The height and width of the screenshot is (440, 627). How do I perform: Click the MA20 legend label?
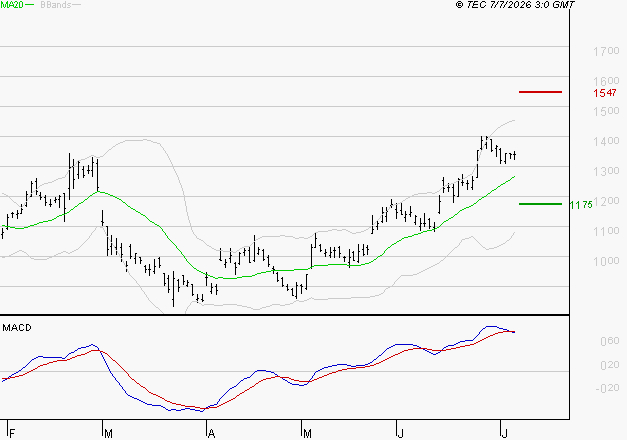(12, 5)
